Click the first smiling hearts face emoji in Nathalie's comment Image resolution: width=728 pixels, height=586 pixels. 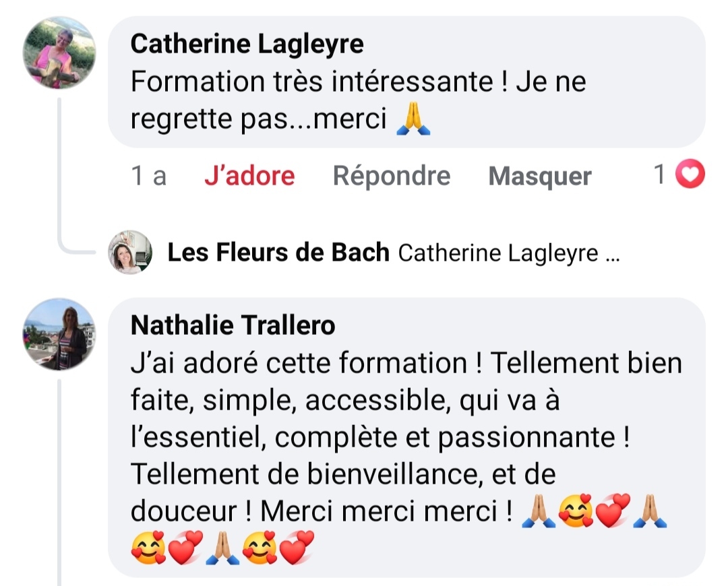click(x=575, y=512)
